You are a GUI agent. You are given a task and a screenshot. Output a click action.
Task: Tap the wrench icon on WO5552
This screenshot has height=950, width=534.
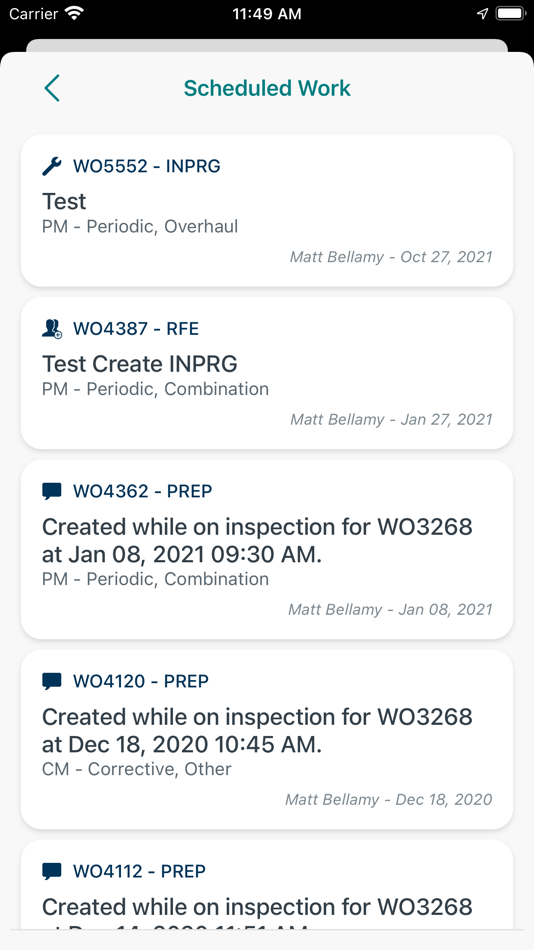pyautogui.click(x=52, y=166)
